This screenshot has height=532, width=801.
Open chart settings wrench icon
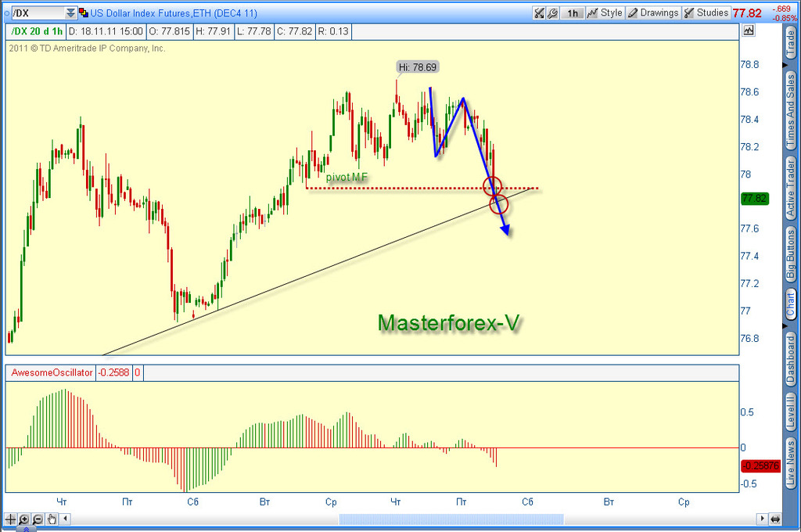(x=552, y=13)
